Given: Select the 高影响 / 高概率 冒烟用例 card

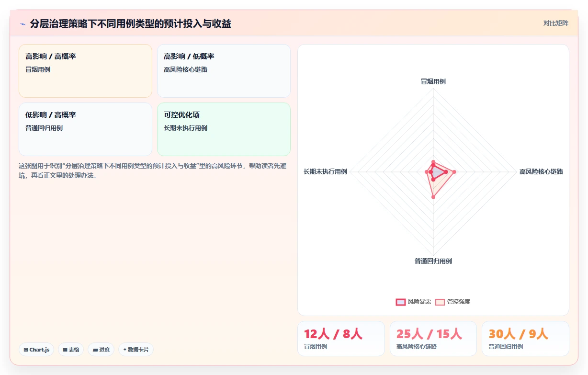Looking at the screenshot, I should pyautogui.click(x=85, y=71).
